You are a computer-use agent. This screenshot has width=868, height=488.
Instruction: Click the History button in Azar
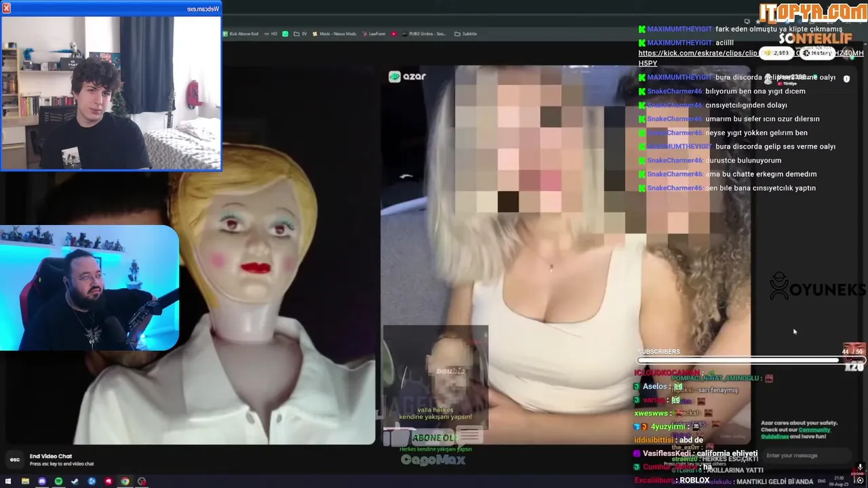point(819,53)
